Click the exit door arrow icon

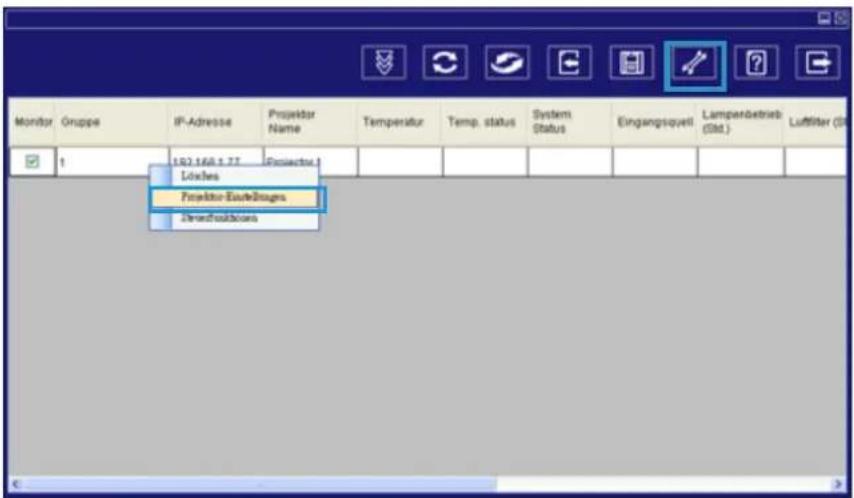tap(818, 63)
